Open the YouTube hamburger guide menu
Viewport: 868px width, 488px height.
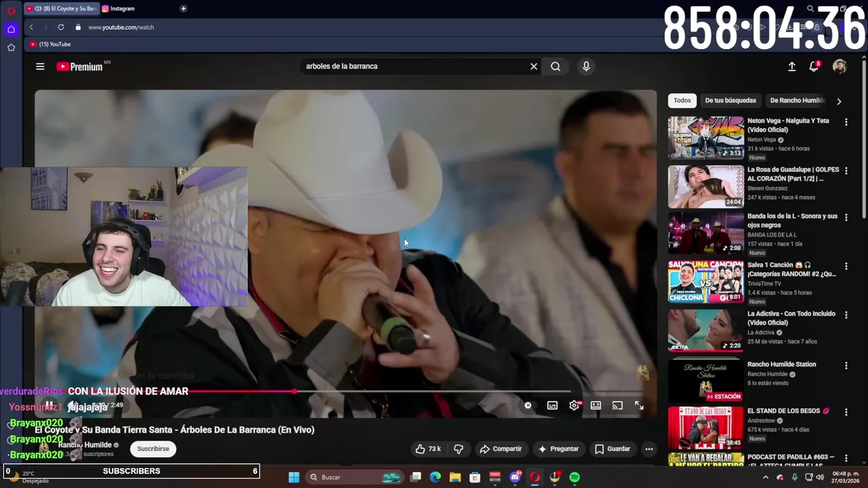pos(40,66)
